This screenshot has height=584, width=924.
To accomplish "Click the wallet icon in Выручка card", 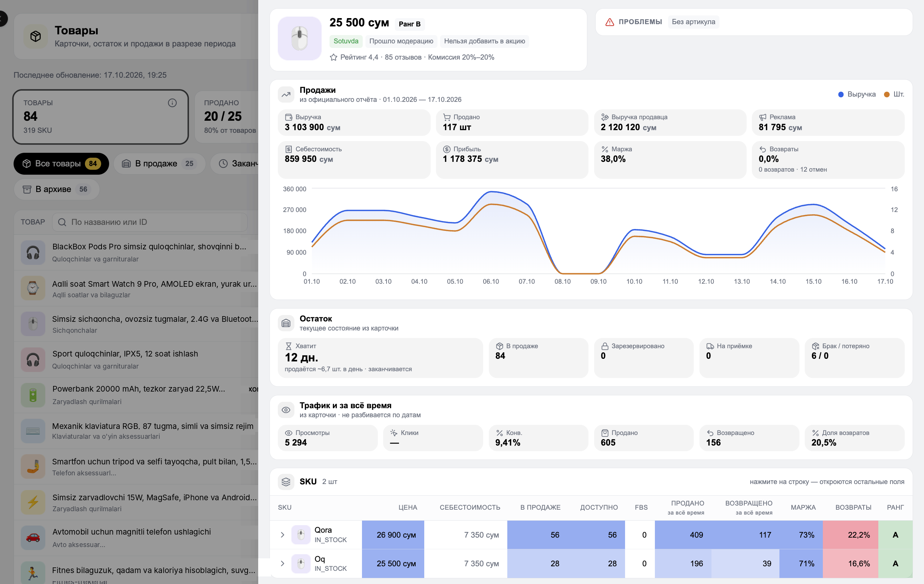I will tap(288, 117).
